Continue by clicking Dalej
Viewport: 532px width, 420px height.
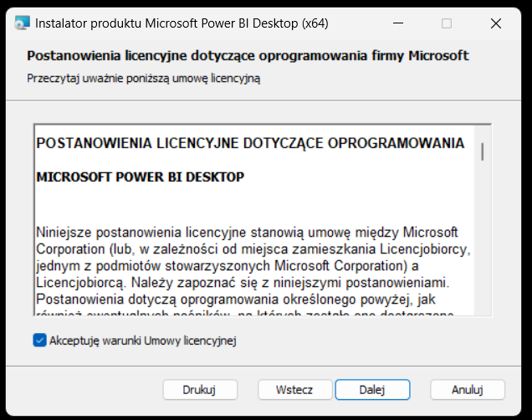pyautogui.click(x=372, y=389)
